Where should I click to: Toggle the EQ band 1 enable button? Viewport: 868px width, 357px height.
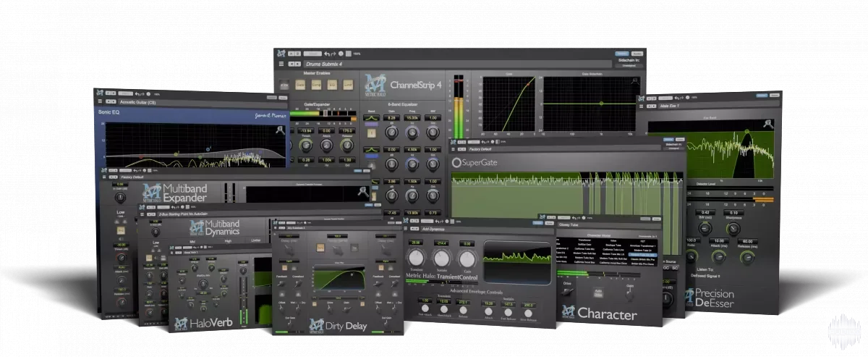[371, 133]
